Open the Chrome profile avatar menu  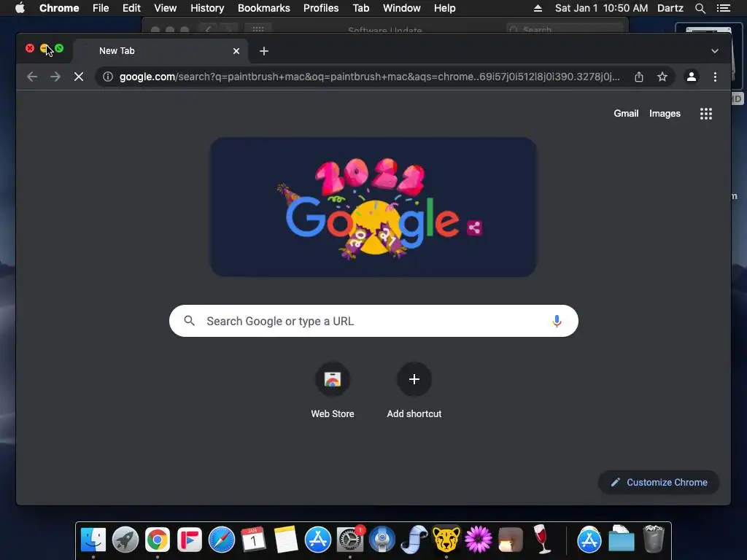692,77
